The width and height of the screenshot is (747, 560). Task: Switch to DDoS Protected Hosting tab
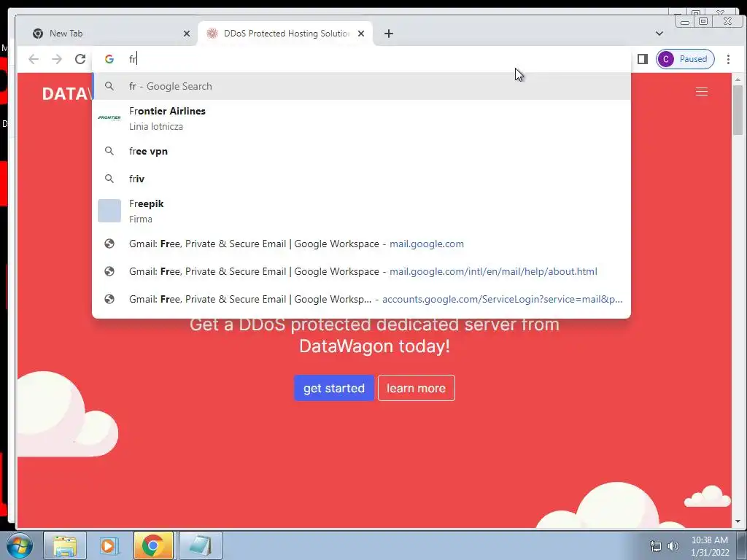coord(285,34)
